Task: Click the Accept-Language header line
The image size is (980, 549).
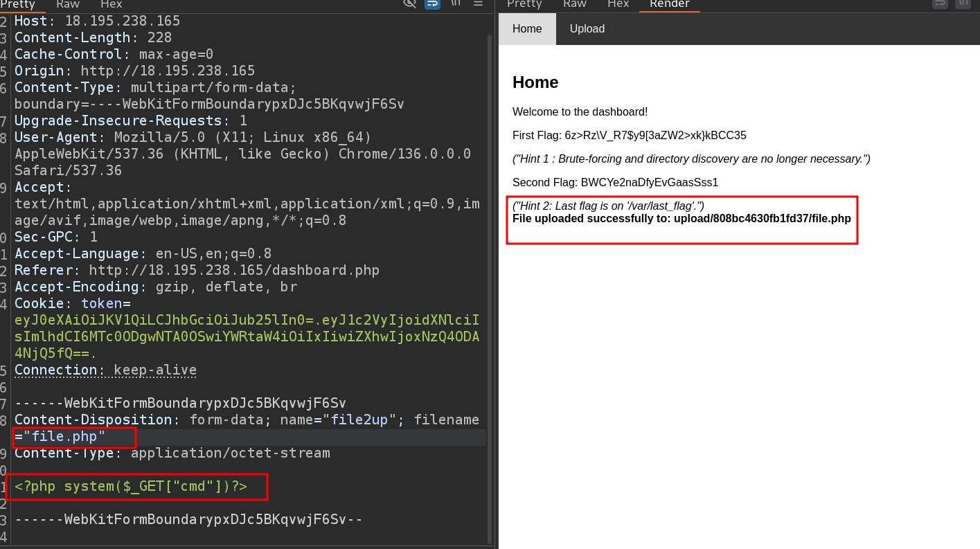Action: click(143, 253)
